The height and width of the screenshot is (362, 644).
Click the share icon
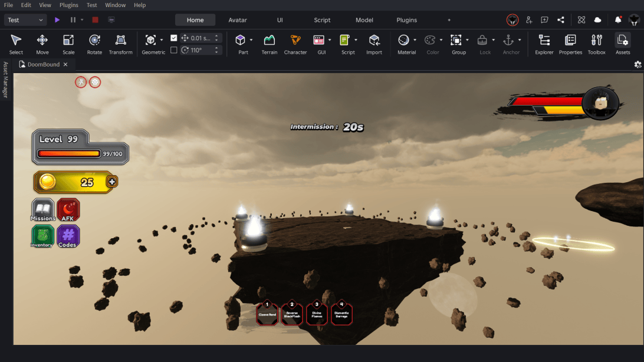pyautogui.click(x=561, y=19)
